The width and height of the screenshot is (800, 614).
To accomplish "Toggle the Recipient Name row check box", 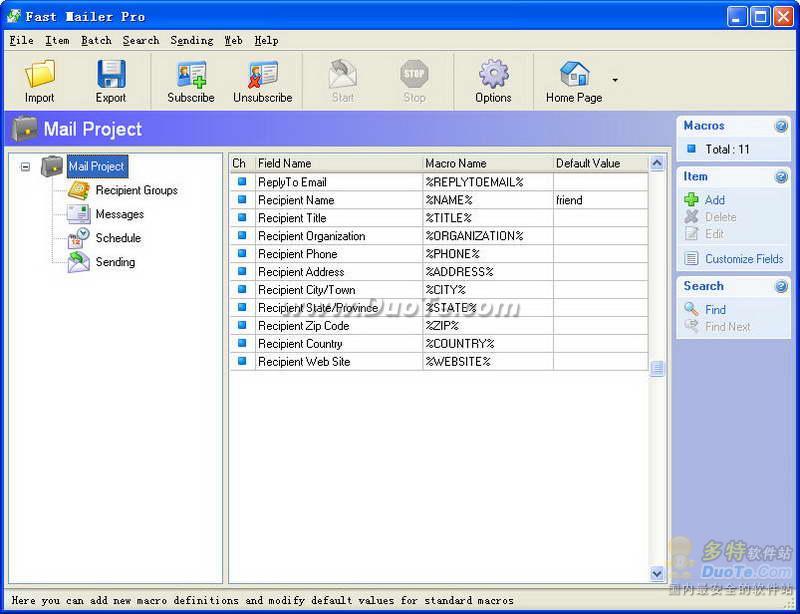I will [242, 200].
